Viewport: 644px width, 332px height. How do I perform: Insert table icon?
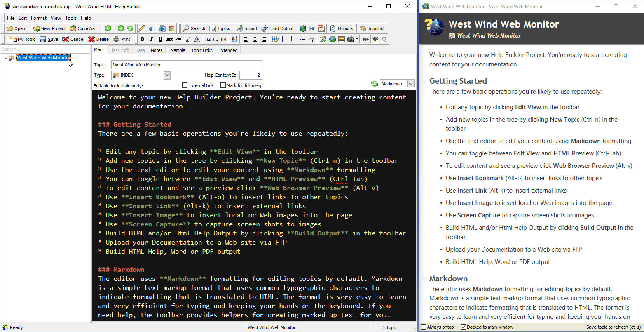pyautogui.click(x=275, y=39)
